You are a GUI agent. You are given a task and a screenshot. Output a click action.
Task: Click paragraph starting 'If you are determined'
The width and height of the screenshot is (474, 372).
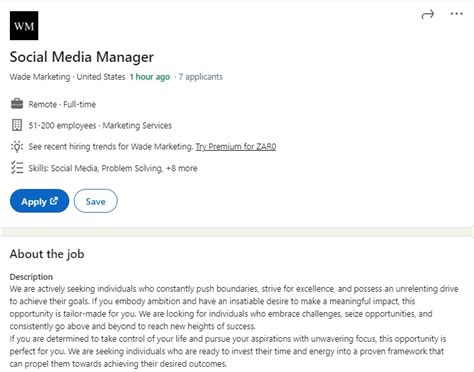coord(228,351)
